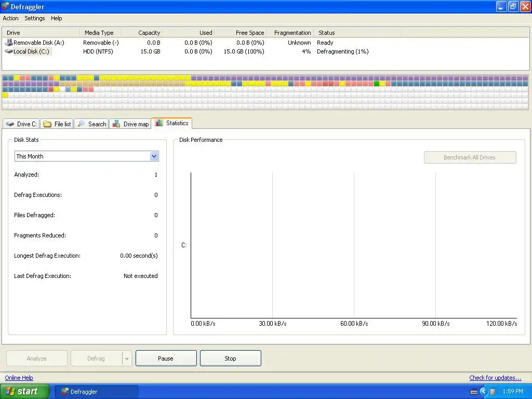Sort by the Used column header

pos(189,33)
